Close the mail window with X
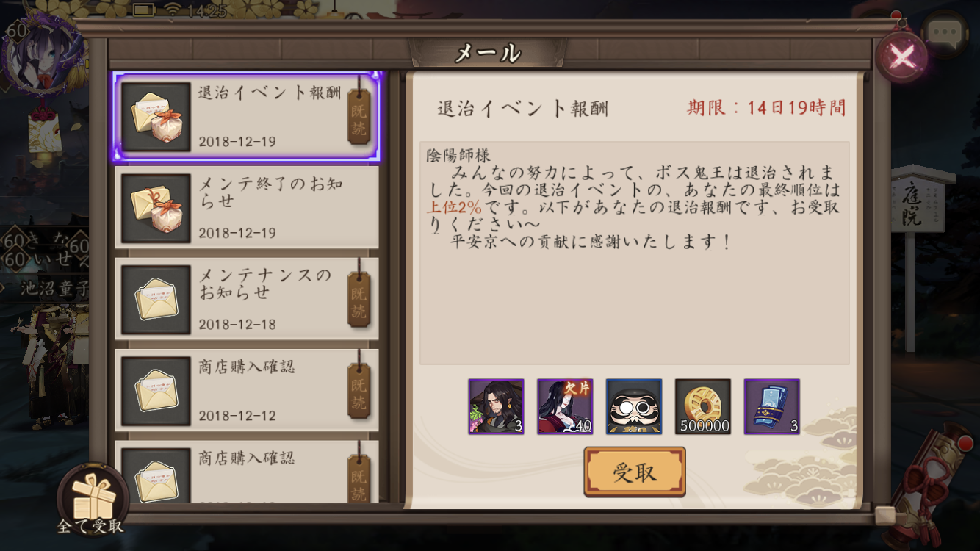This screenshot has height=551, width=980. [x=901, y=56]
